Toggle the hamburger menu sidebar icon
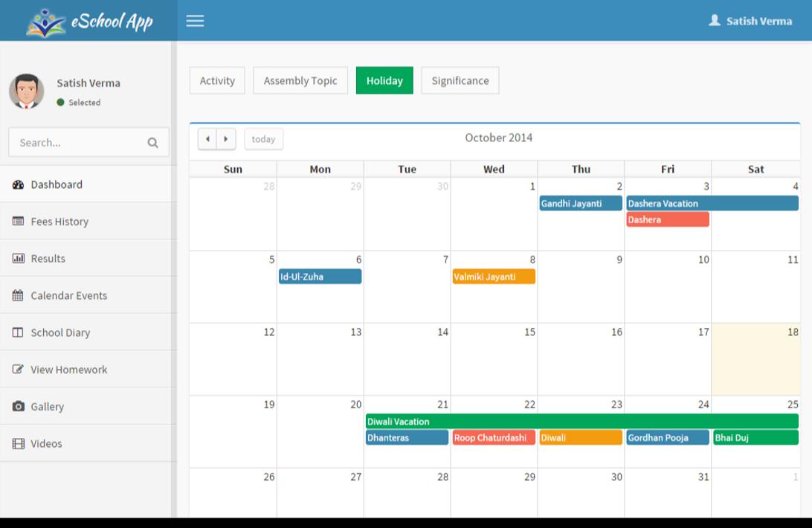This screenshot has width=812, height=528. click(195, 21)
